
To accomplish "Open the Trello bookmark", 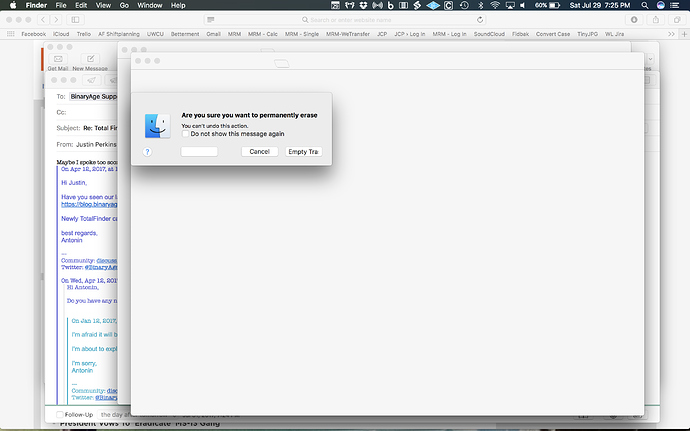I will pyautogui.click(x=84, y=34).
